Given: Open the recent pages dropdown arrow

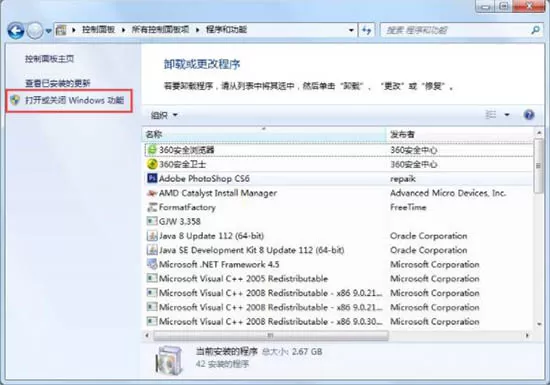Looking at the screenshot, I should click(48, 31).
